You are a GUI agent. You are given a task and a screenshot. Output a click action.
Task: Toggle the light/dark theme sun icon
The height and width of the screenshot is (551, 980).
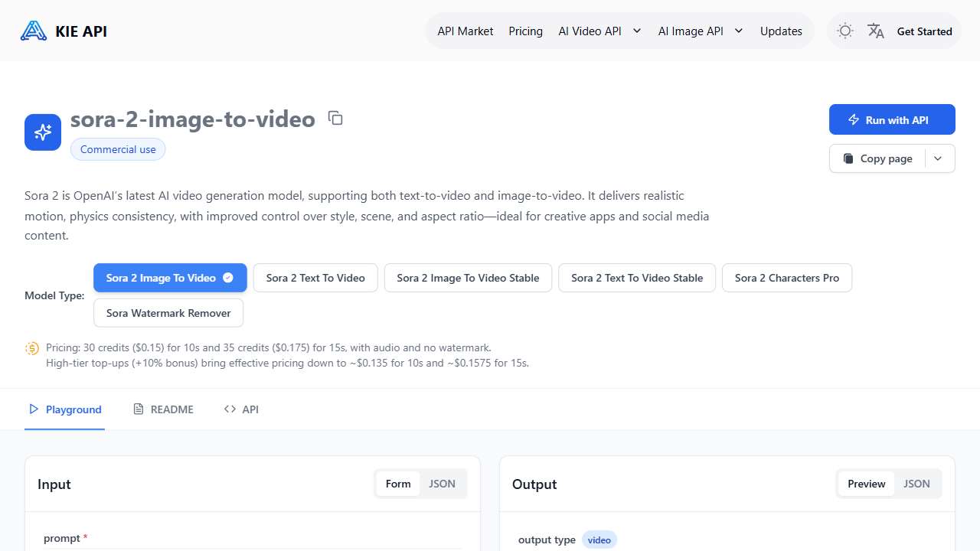(x=845, y=31)
